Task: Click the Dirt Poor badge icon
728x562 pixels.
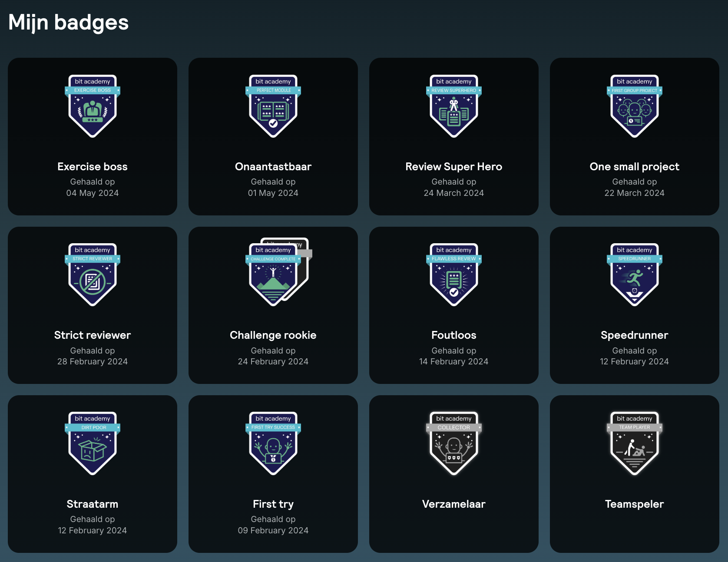Action: (93, 443)
